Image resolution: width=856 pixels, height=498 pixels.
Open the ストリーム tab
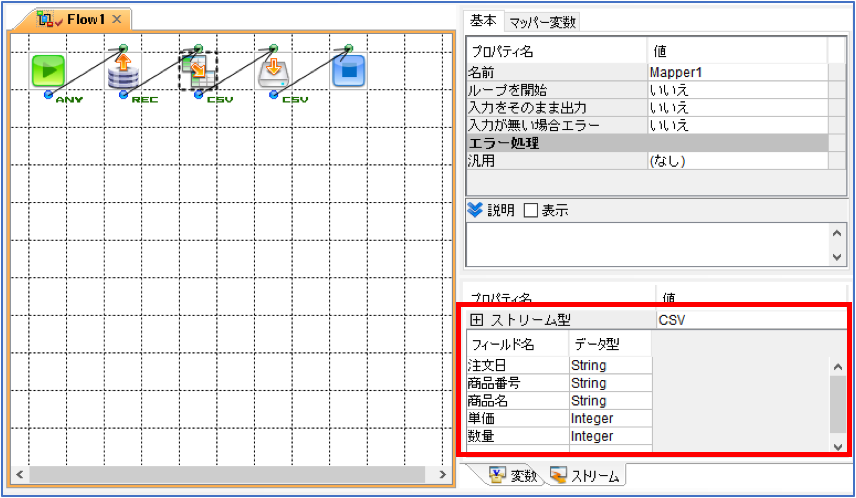tap(585, 475)
